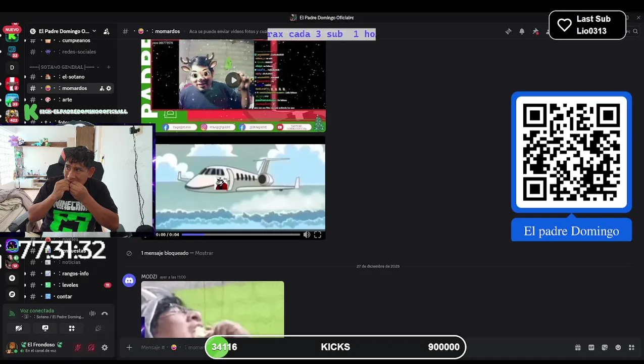This screenshot has height=364, width=644.
Task: Open MODZI bot avatar
Action: (129, 281)
